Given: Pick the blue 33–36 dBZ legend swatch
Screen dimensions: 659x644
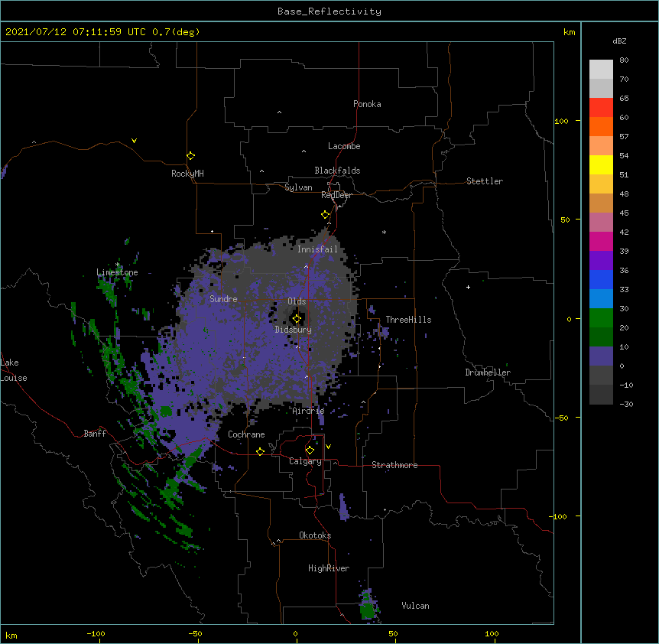Looking at the screenshot, I should click(x=601, y=279).
